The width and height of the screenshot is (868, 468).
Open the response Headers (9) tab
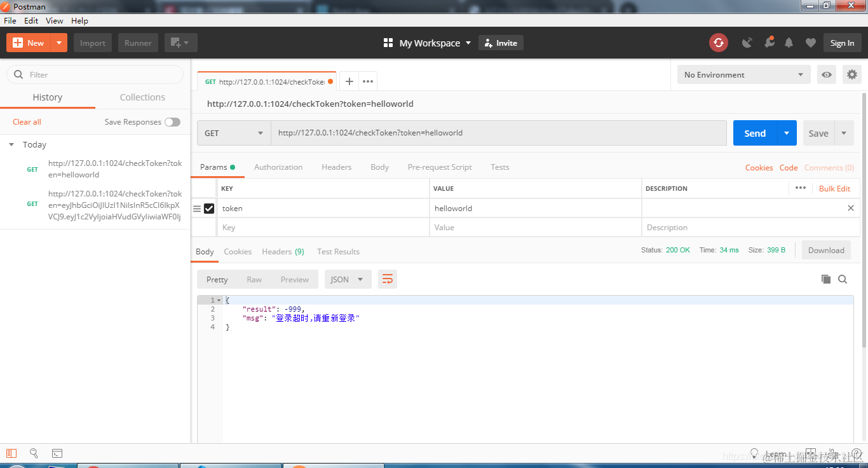click(283, 252)
